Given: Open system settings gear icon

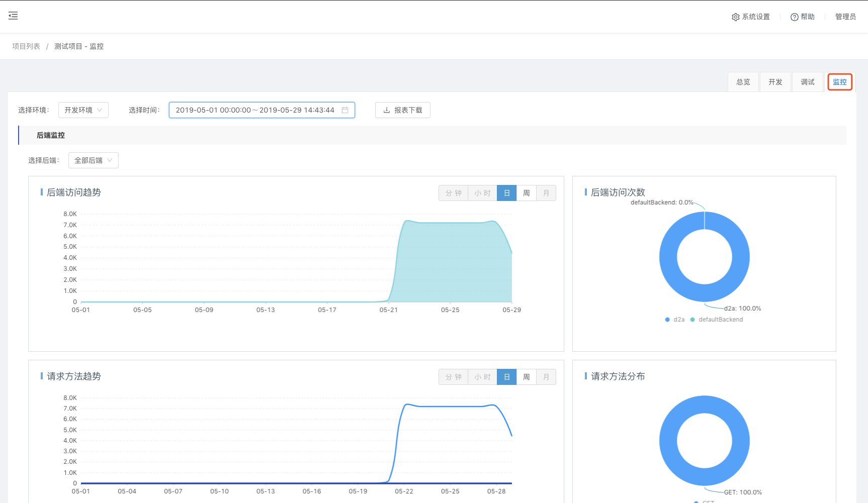Looking at the screenshot, I should (x=735, y=17).
